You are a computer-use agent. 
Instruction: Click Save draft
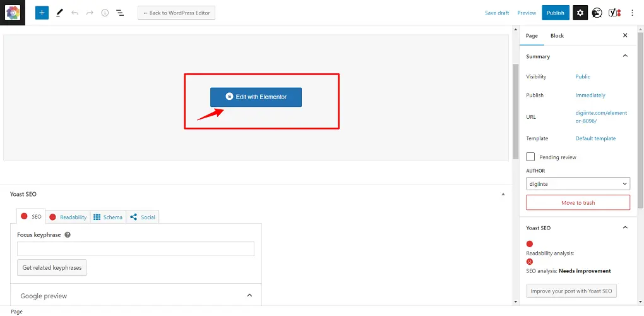(x=497, y=13)
